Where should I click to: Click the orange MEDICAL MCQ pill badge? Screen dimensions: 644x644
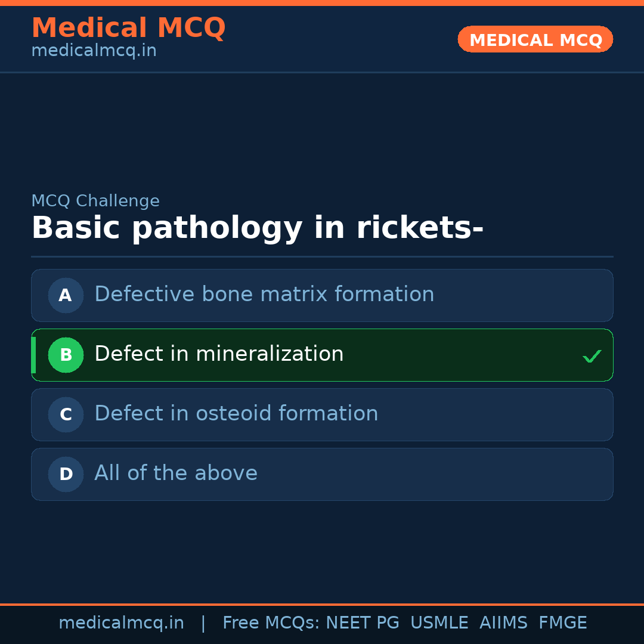(x=535, y=39)
